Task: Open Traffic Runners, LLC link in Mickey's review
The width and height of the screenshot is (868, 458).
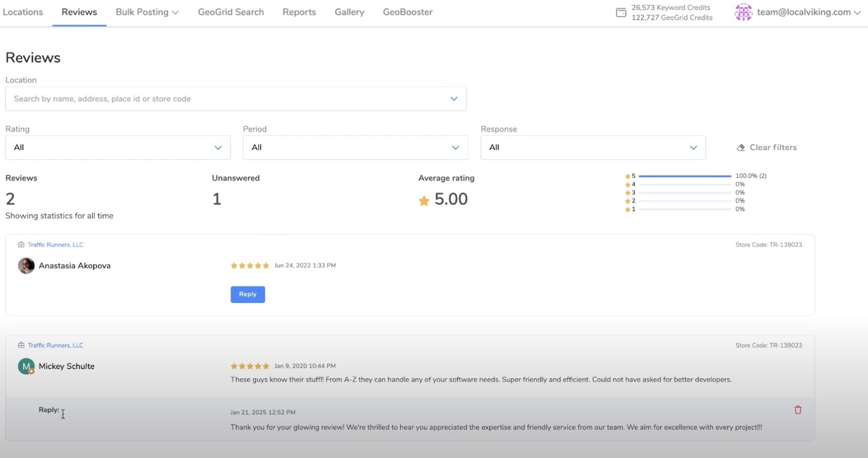Action: tap(55, 345)
